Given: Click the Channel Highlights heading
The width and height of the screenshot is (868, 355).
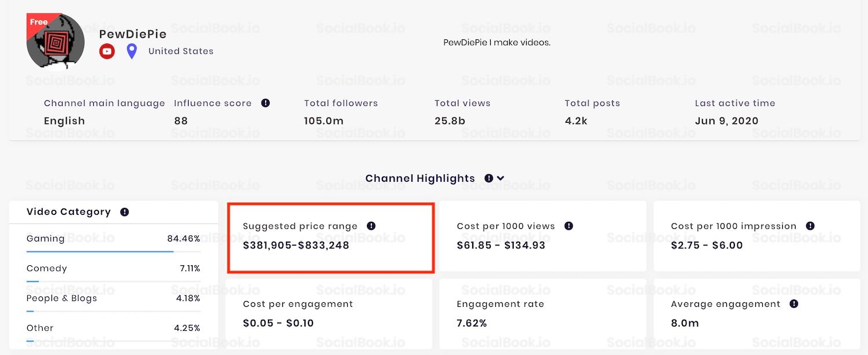Looking at the screenshot, I should point(420,178).
